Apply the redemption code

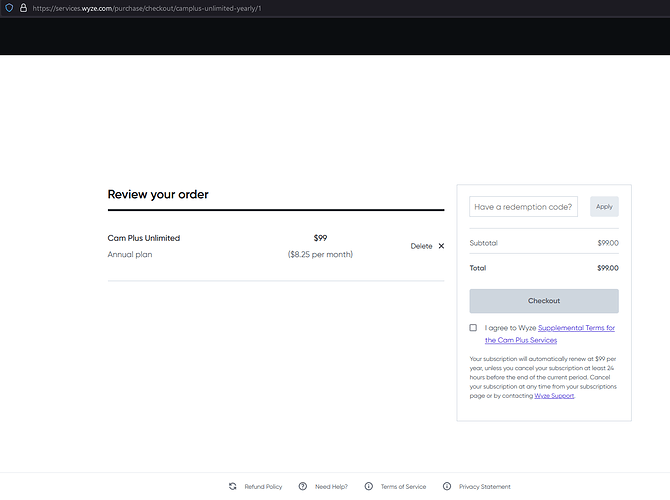[x=604, y=206]
